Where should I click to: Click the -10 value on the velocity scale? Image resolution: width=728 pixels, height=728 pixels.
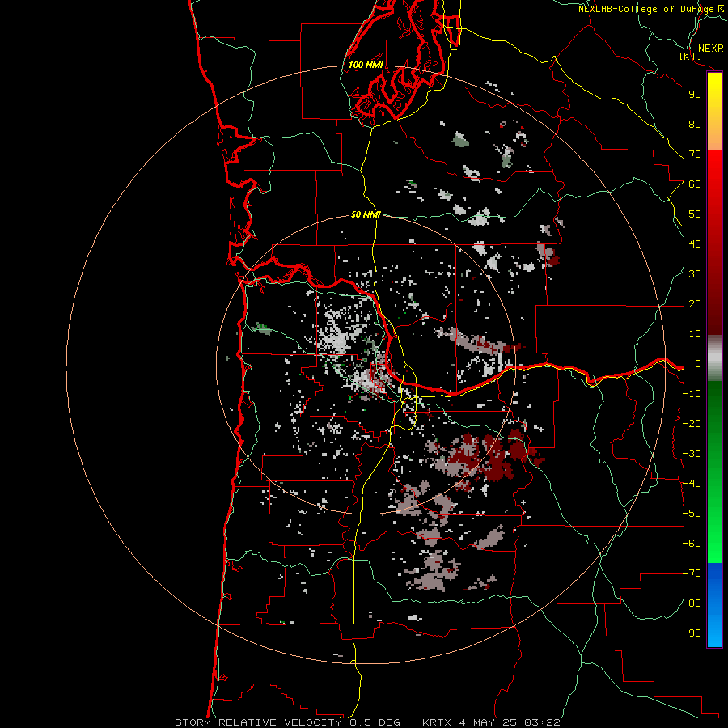point(692,394)
